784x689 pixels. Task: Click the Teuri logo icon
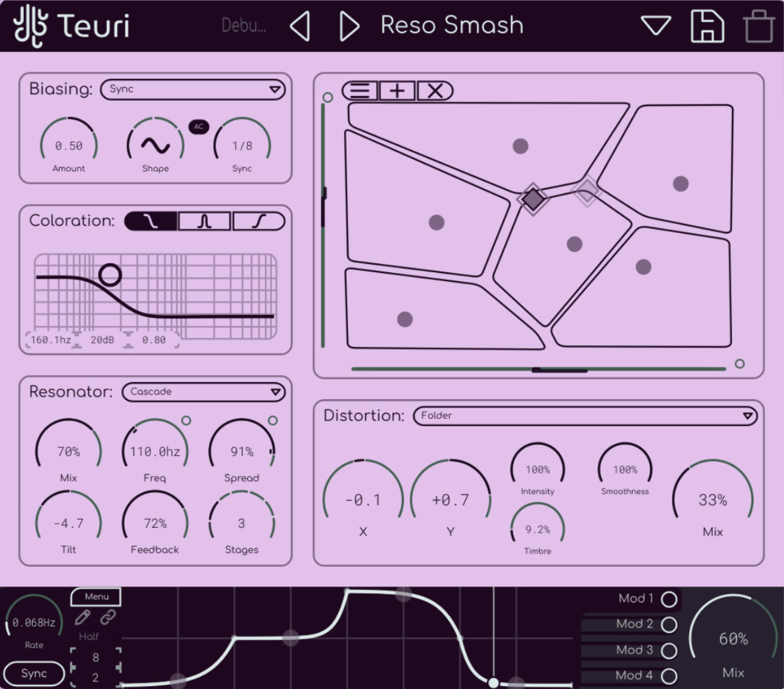(x=30, y=26)
